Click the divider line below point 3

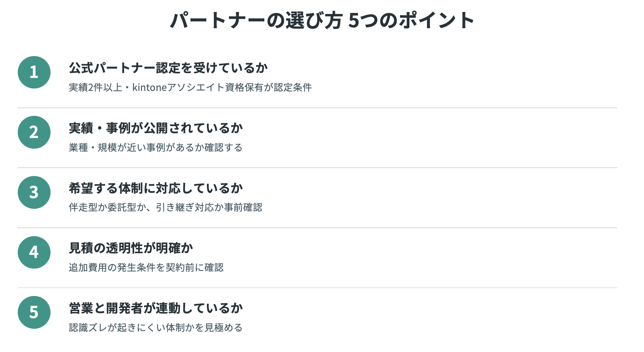pos(317,228)
